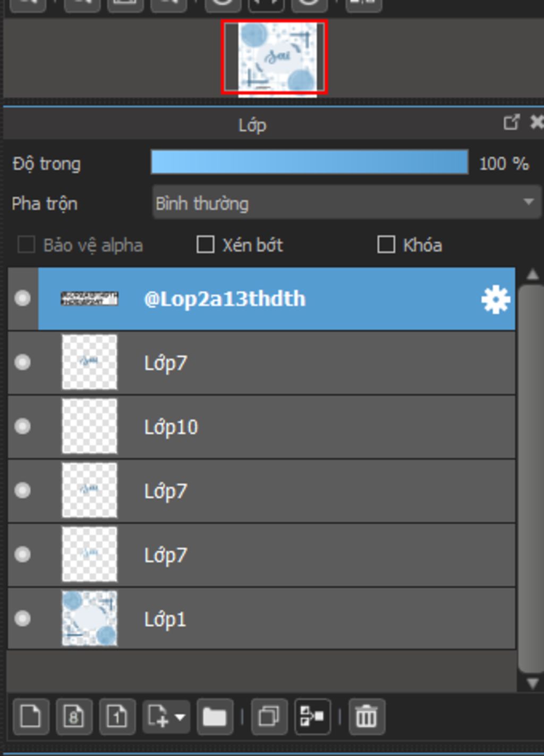Select the Lớp10 layer
The image size is (544, 756).
pyautogui.click(x=261, y=427)
